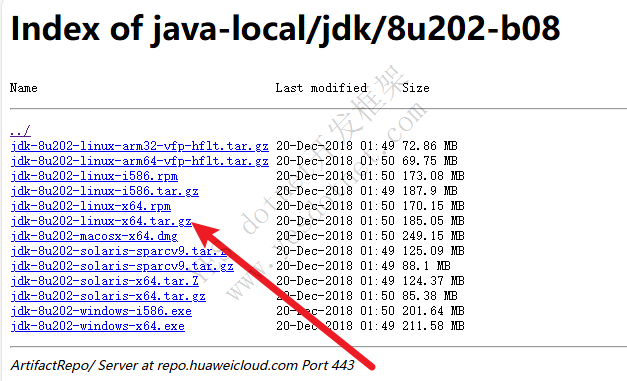Image resolution: width=627 pixels, height=381 pixels.
Task: Click the 88.1 MB size value
Action: (x=426, y=266)
